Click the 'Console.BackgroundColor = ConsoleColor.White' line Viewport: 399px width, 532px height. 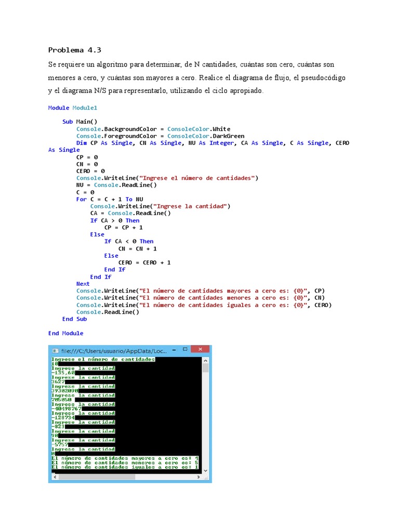[x=153, y=129]
